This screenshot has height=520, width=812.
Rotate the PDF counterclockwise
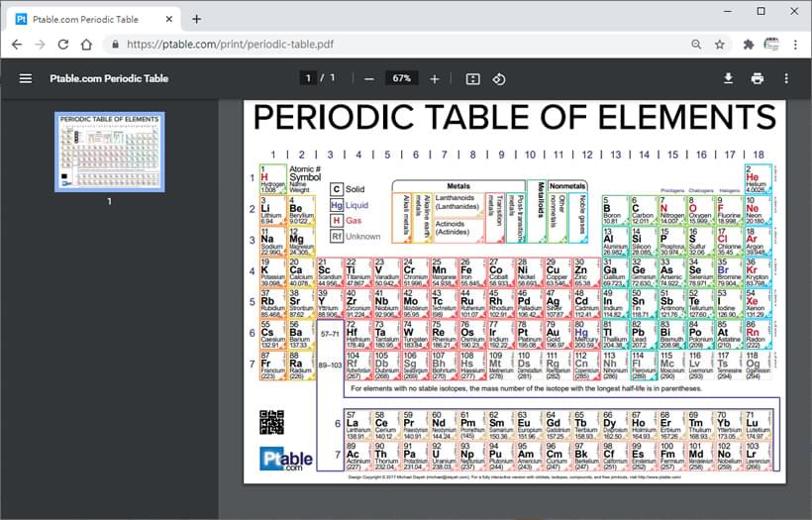499,78
